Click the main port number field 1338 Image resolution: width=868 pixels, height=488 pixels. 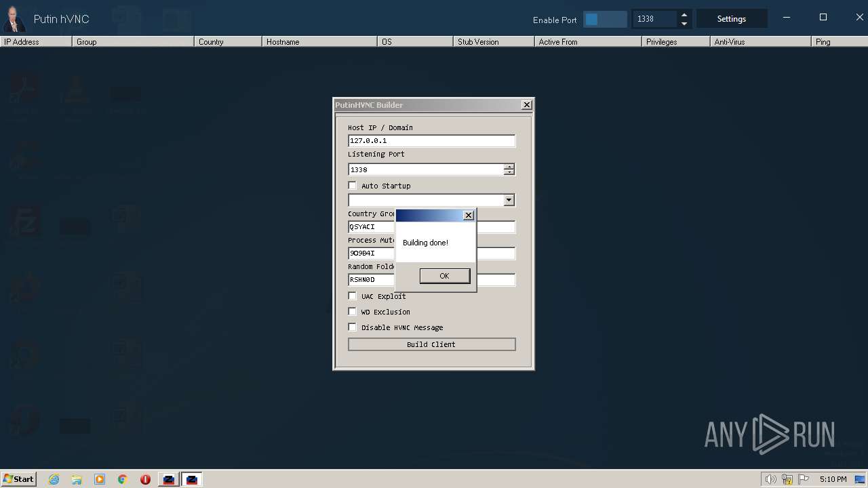[x=654, y=19]
